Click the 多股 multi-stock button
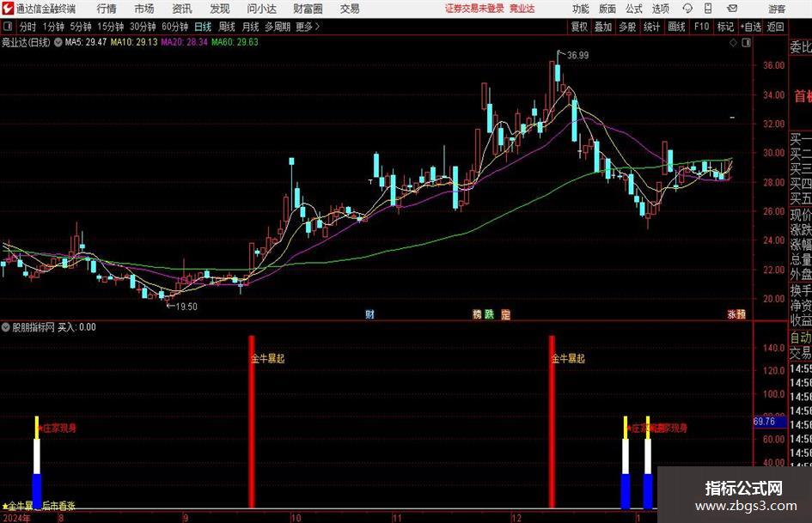This screenshot has width=812, height=523. tap(627, 27)
